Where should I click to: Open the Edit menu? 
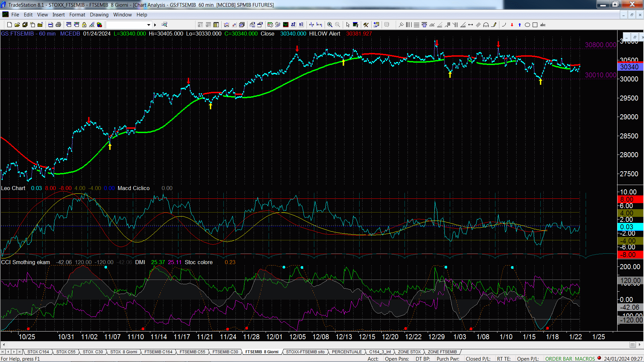pos(28,15)
